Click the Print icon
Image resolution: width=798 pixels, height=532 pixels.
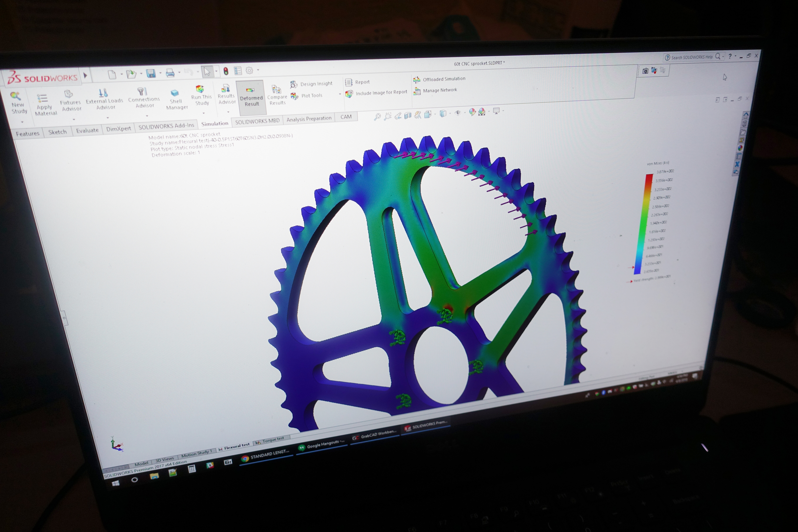coord(170,73)
